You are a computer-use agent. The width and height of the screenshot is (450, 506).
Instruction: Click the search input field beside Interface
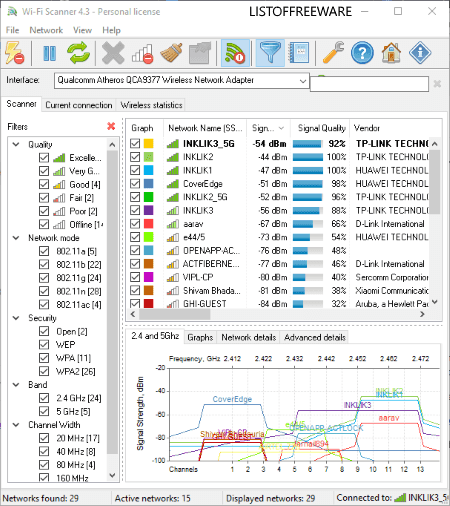[x=369, y=84]
